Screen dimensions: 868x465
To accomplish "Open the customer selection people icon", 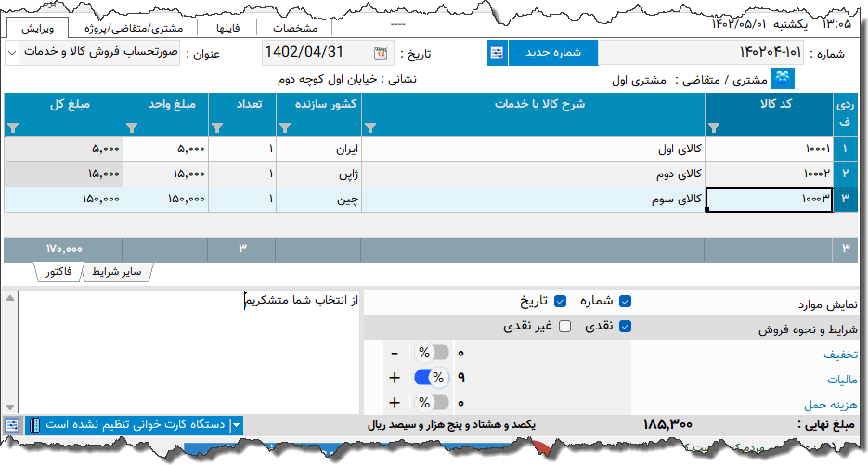I will pyautogui.click(x=783, y=79).
